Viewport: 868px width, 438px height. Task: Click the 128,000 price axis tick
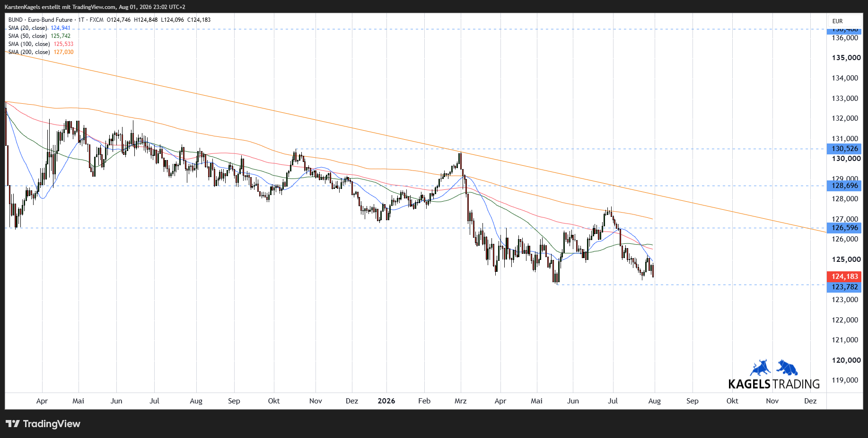(845, 199)
